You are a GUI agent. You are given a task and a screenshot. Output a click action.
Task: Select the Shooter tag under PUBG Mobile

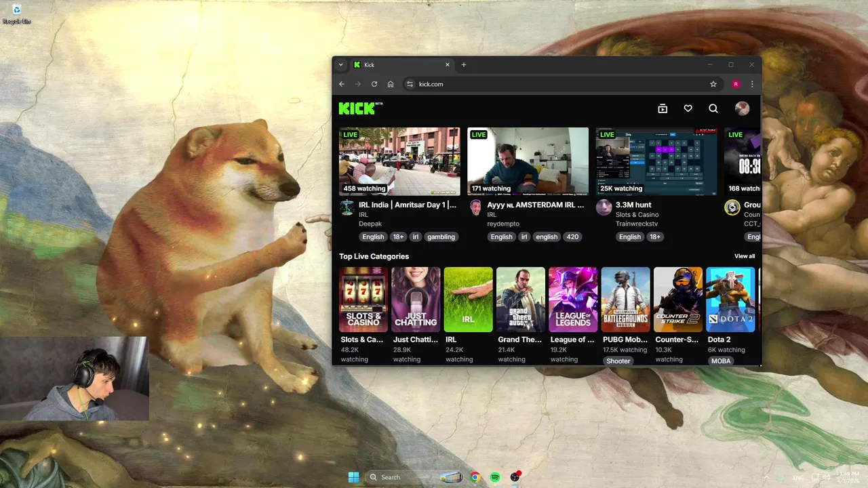click(618, 361)
